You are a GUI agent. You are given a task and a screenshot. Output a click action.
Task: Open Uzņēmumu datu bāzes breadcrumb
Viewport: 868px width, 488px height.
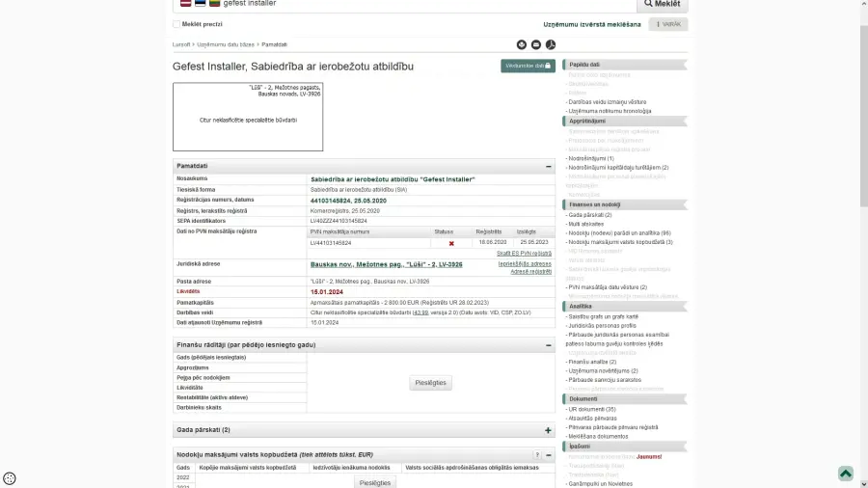(226, 44)
